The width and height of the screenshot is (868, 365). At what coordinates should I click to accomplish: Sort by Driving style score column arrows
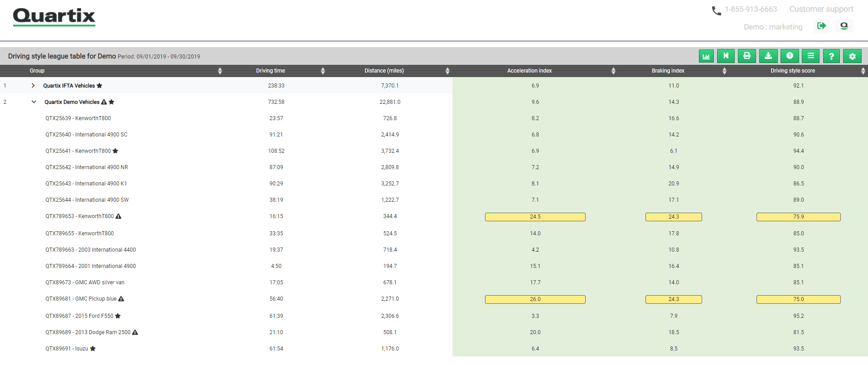(x=863, y=71)
